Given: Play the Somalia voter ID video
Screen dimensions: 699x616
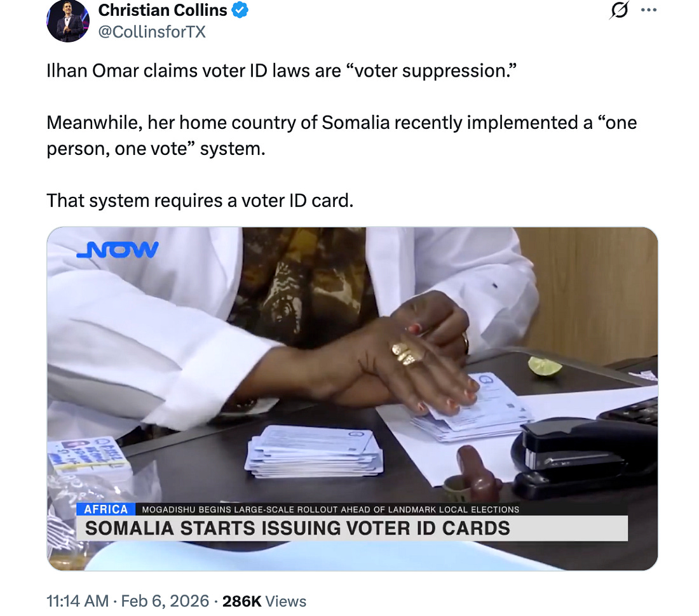Looking at the screenshot, I should click(352, 399).
